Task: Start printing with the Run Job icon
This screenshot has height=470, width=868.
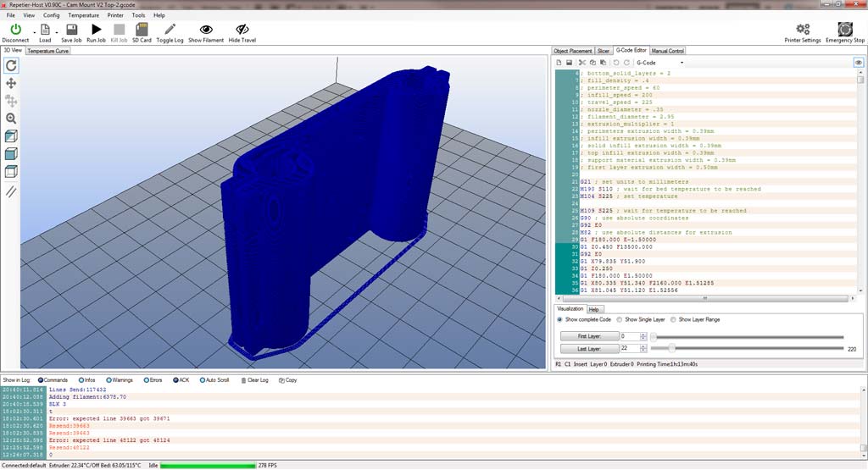Action: pos(97,30)
